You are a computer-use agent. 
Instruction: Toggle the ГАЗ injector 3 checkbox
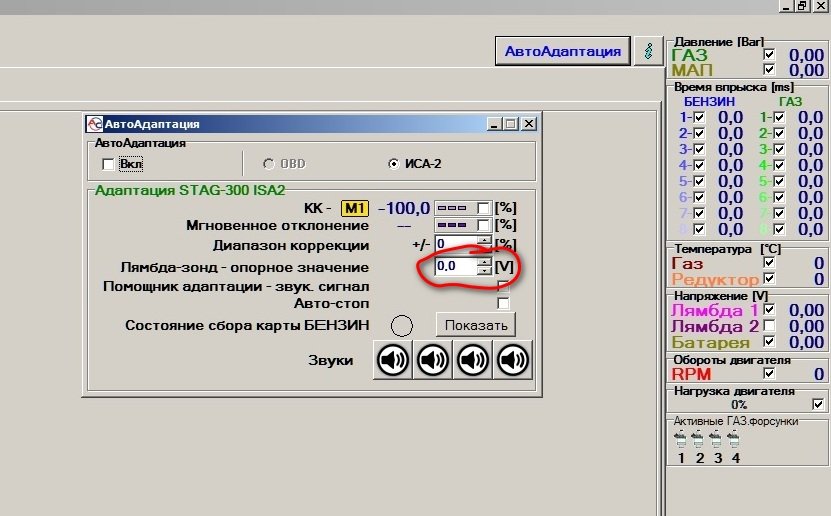point(779,149)
